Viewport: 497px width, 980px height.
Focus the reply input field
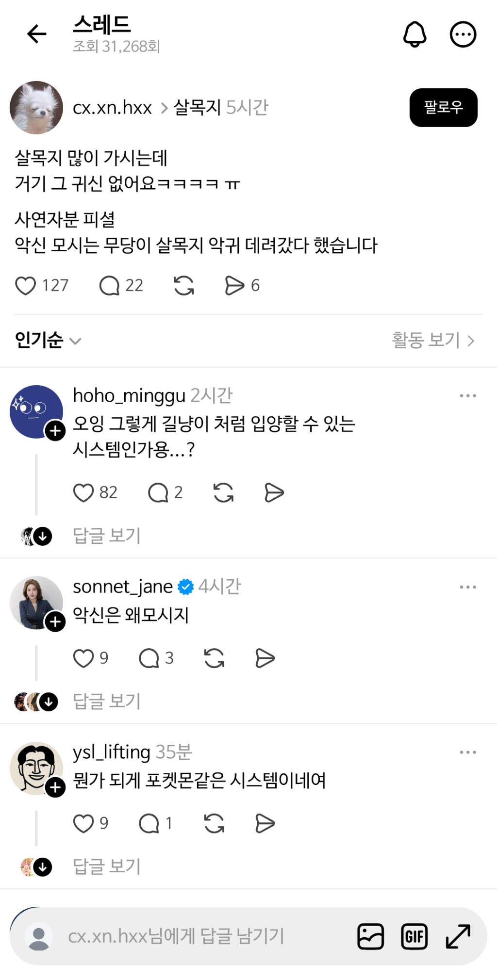tap(194, 936)
